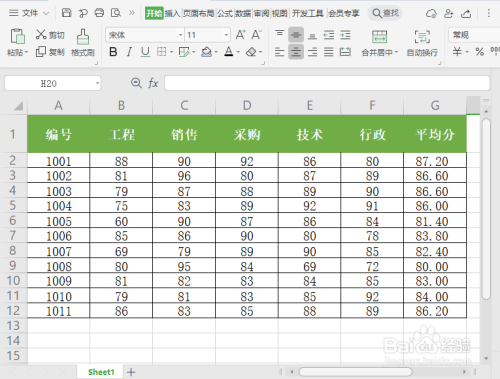Select the Format Painter brush
This screenshot has width=500, height=379.
83,36
